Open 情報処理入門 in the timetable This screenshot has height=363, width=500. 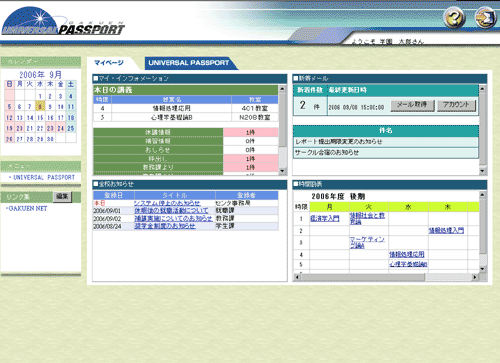[446, 230]
